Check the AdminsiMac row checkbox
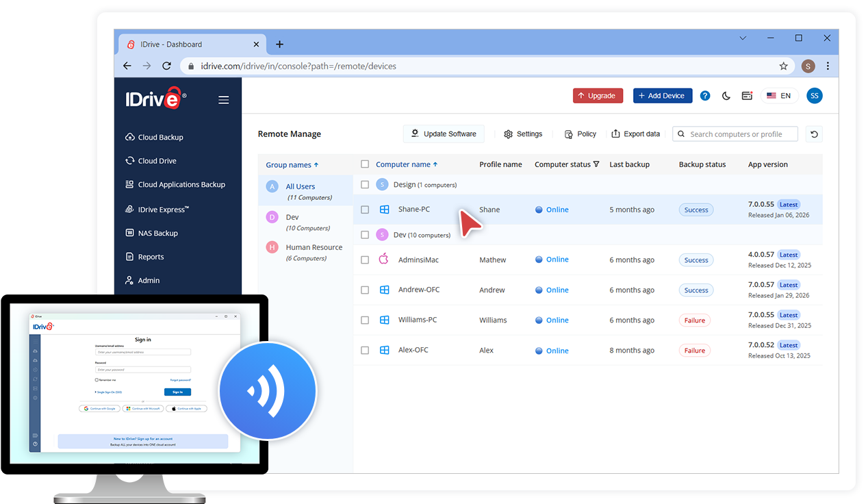Viewport: 868px width, 504px height. click(365, 260)
